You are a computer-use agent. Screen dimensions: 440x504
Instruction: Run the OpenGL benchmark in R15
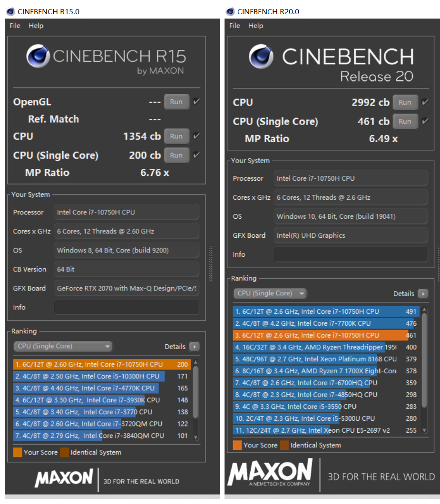pos(176,102)
